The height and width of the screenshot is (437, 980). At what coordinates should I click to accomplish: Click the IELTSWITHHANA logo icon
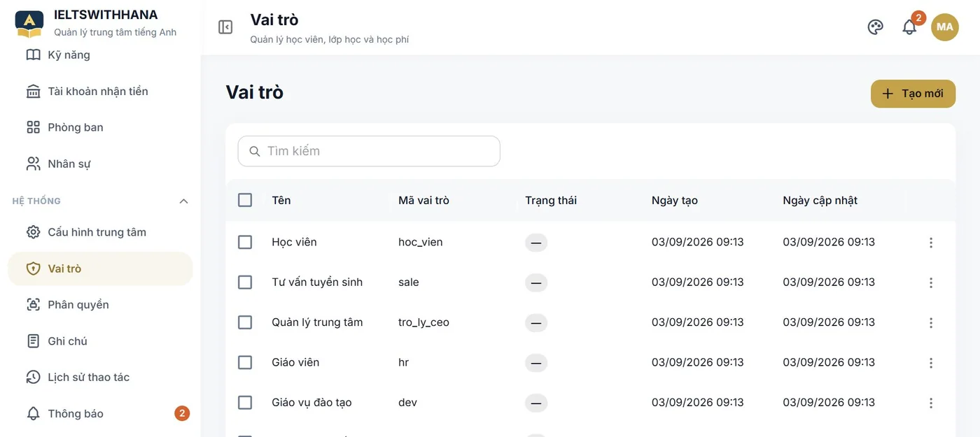point(29,23)
